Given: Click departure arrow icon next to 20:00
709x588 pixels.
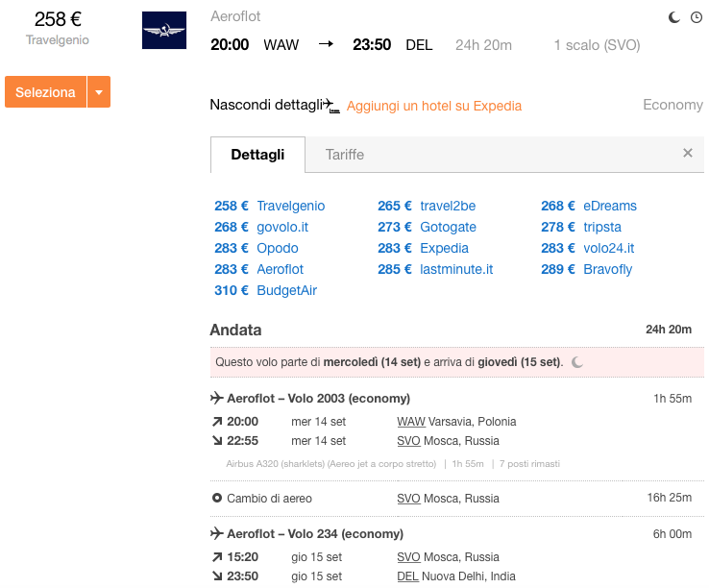Looking at the screenshot, I should coord(217,422).
